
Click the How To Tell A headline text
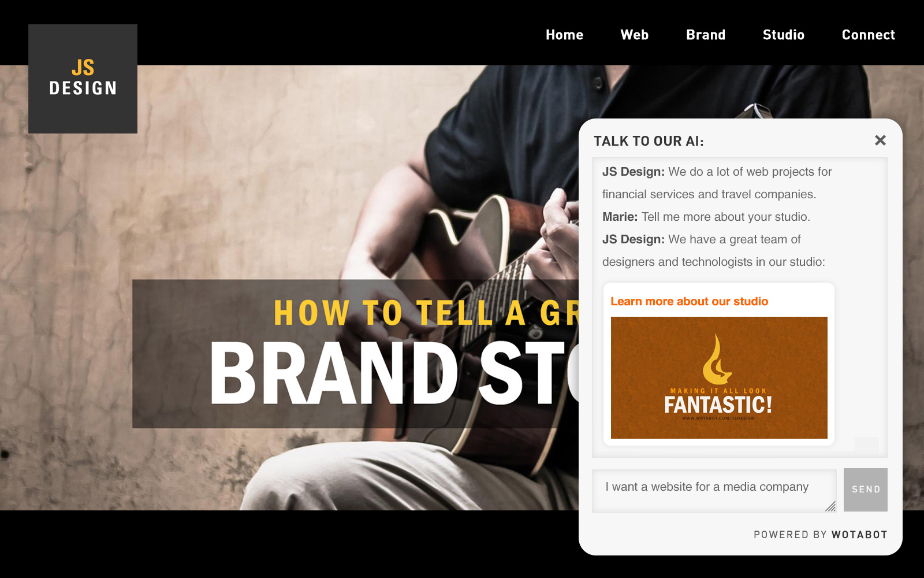pyautogui.click(x=400, y=313)
